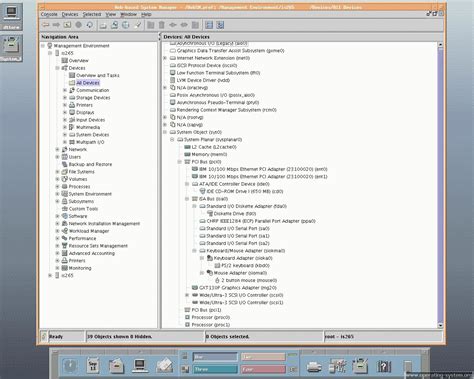
Task: Click the Storage Devices icon in the navigation tree
Action: coord(72,98)
